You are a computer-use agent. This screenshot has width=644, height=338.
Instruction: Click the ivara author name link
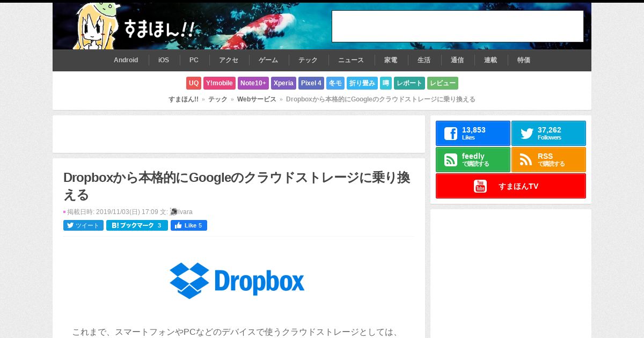pyautogui.click(x=185, y=212)
